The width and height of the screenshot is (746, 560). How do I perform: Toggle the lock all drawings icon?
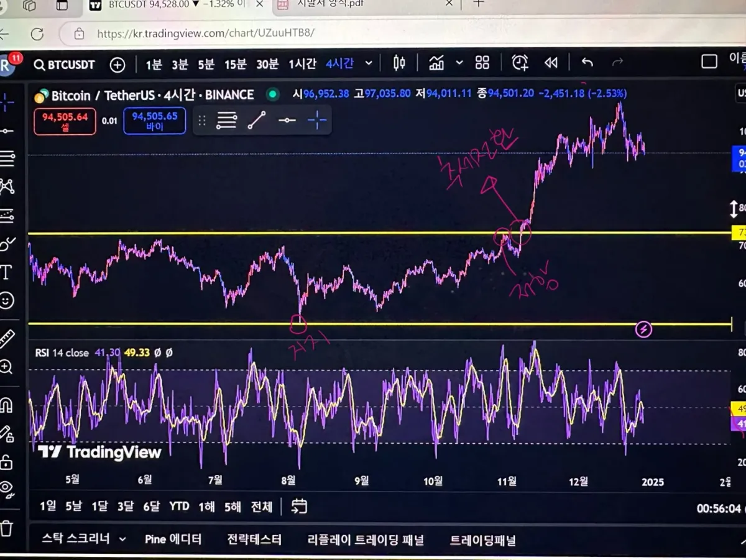pyautogui.click(x=6, y=461)
